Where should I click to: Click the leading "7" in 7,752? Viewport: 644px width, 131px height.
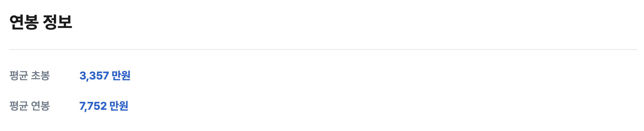coord(82,106)
